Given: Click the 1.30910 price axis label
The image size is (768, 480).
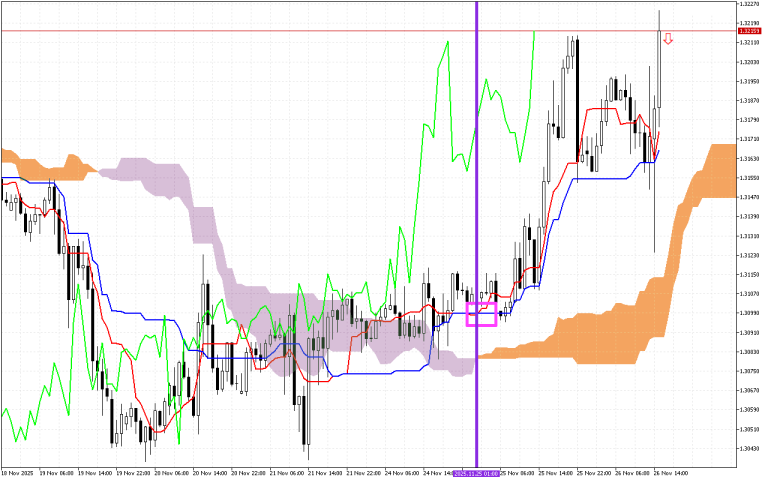Looking at the screenshot, I should pos(749,333).
